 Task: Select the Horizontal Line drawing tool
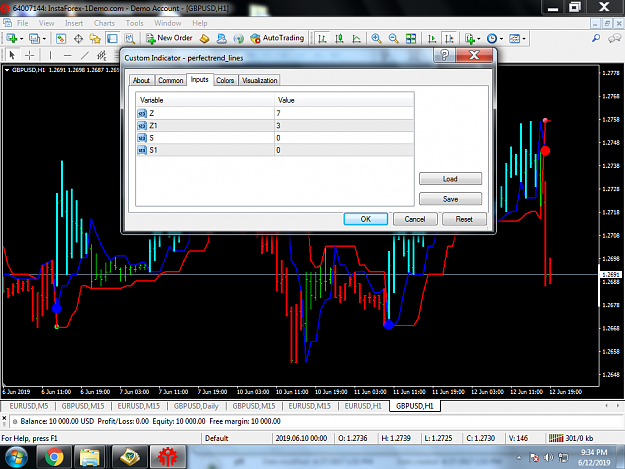[x=68, y=55]
